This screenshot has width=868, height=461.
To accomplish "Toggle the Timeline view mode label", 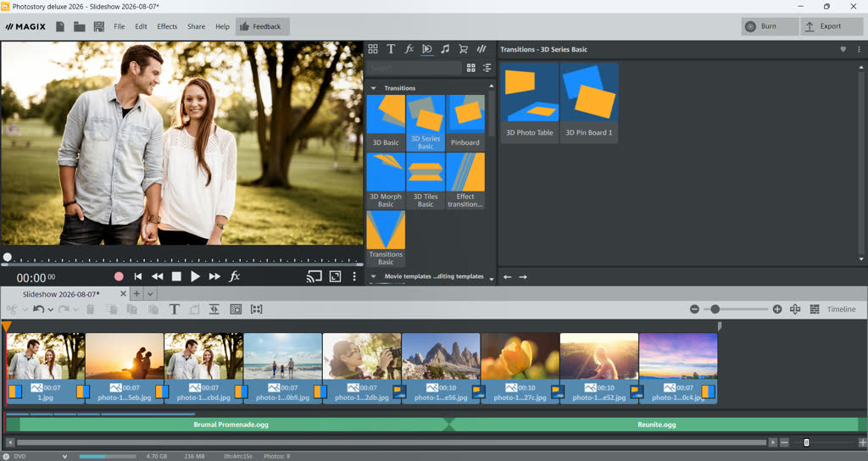I will coord(842,309).
